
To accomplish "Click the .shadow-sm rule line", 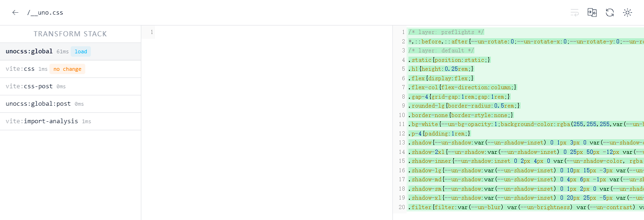I will click(526, 189).
